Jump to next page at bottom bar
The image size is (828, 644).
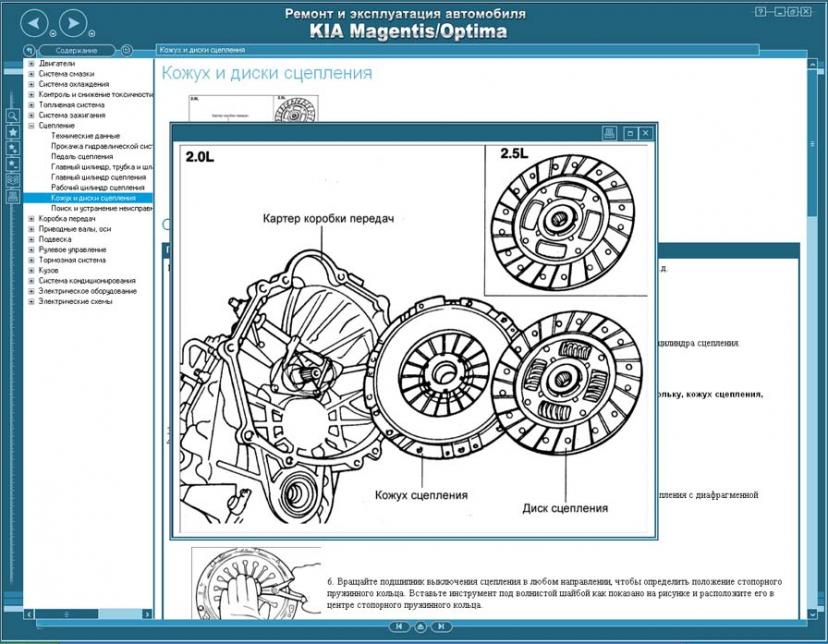(x=441, y=627)
